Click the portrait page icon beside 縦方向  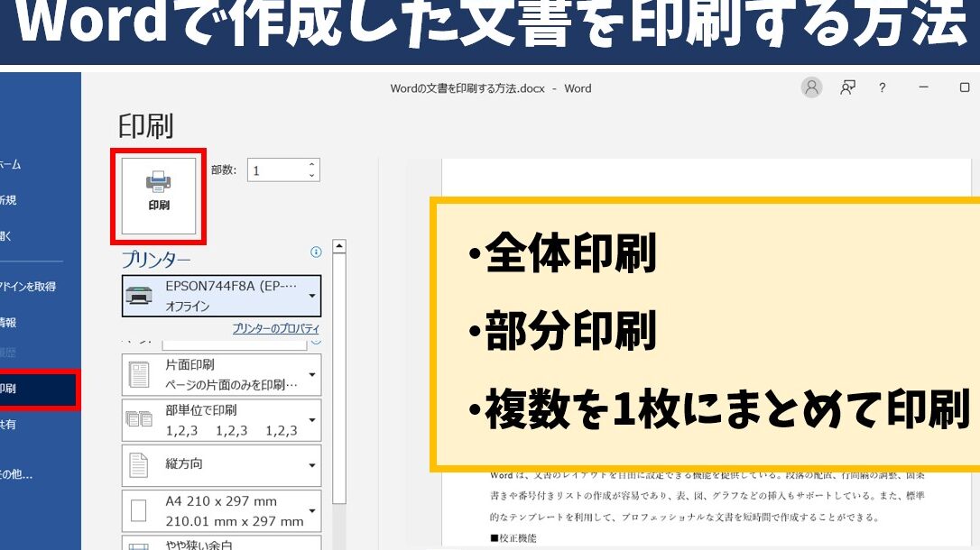click(x=138, y=465)
